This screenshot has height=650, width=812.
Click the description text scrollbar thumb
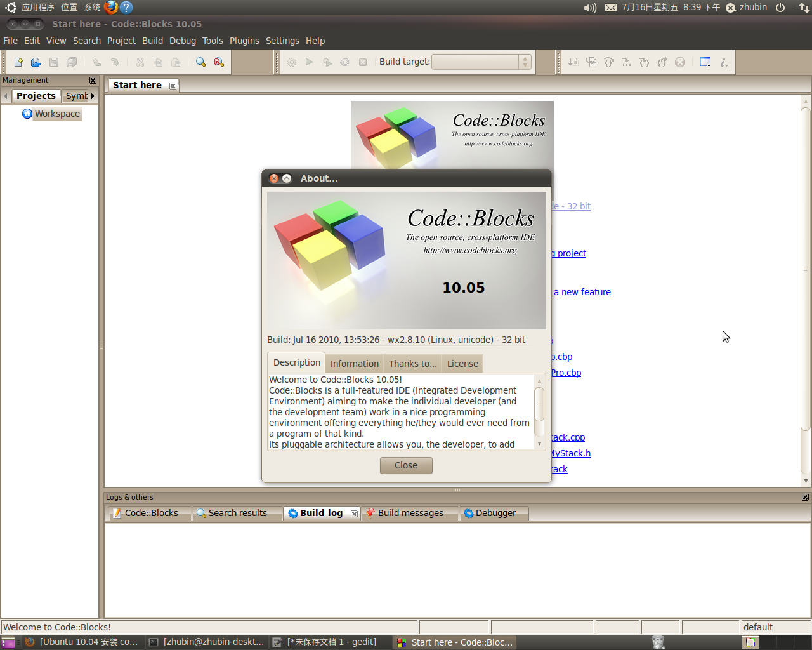click(539, 404)
